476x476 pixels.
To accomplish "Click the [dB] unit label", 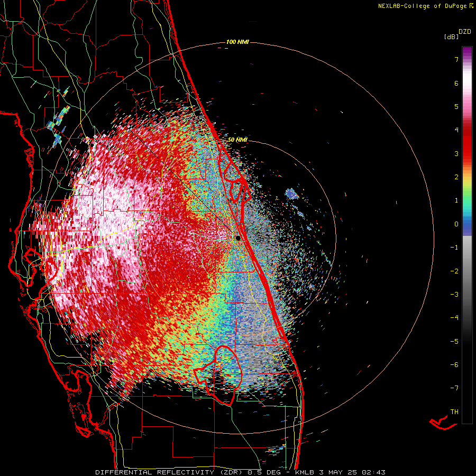I will tap(451, 37).
